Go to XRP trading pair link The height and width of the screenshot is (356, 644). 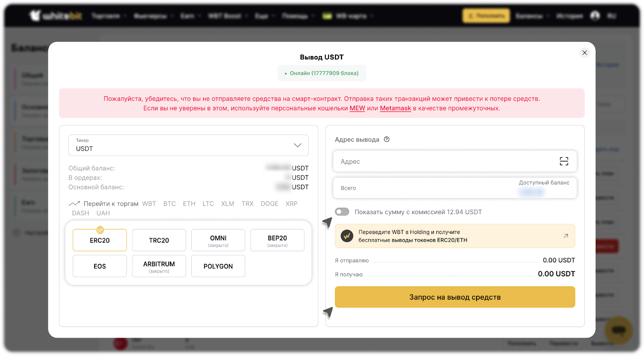291,204
